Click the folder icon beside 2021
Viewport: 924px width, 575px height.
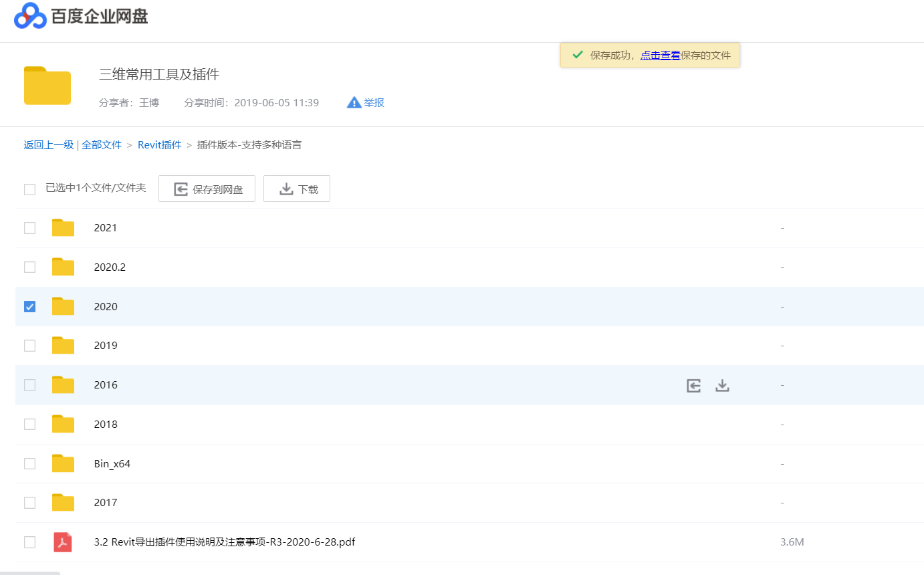63,228
